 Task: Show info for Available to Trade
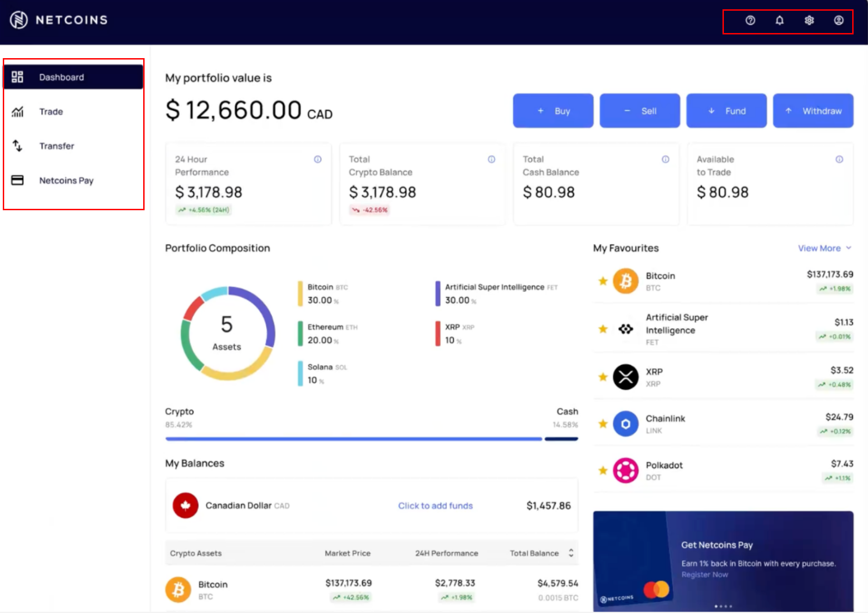click(x=839, y=159)
